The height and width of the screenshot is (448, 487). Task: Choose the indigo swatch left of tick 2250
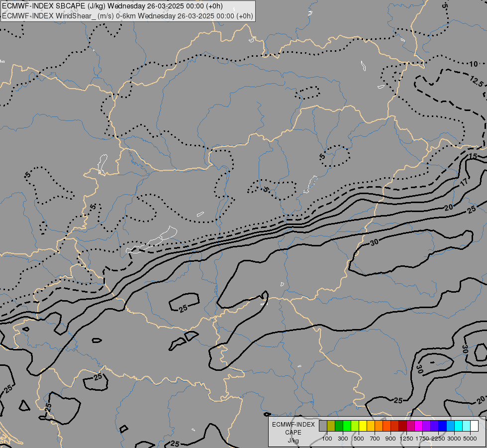(x=434, y=426)
